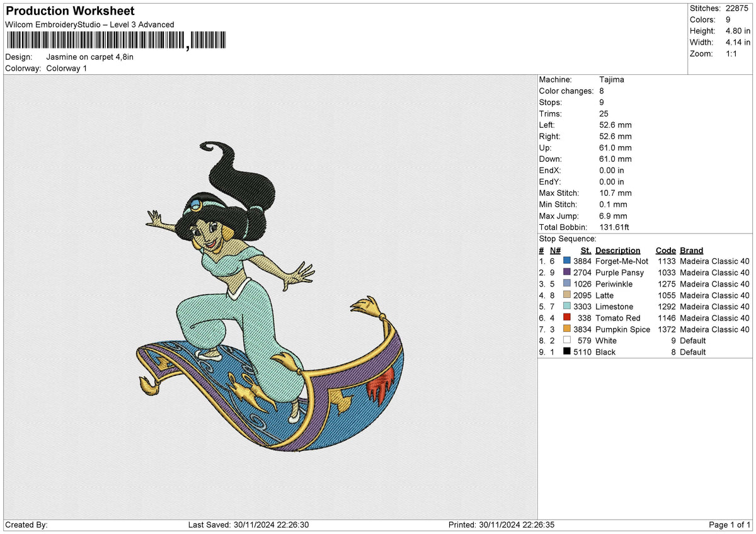The width and height of the screenshot is (756, 534).
Task: Click the Wilcom EmbroideryStudio – Level 3 Advanced text
Action: click(89, 25)
